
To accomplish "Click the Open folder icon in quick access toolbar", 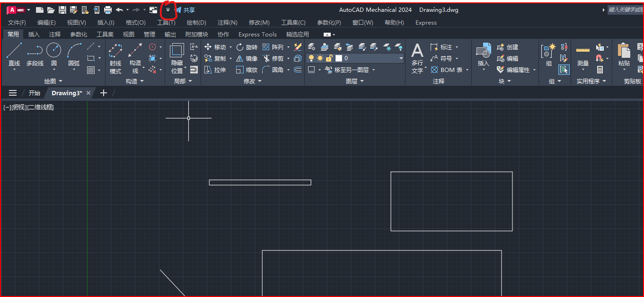I will click(51, 10).
